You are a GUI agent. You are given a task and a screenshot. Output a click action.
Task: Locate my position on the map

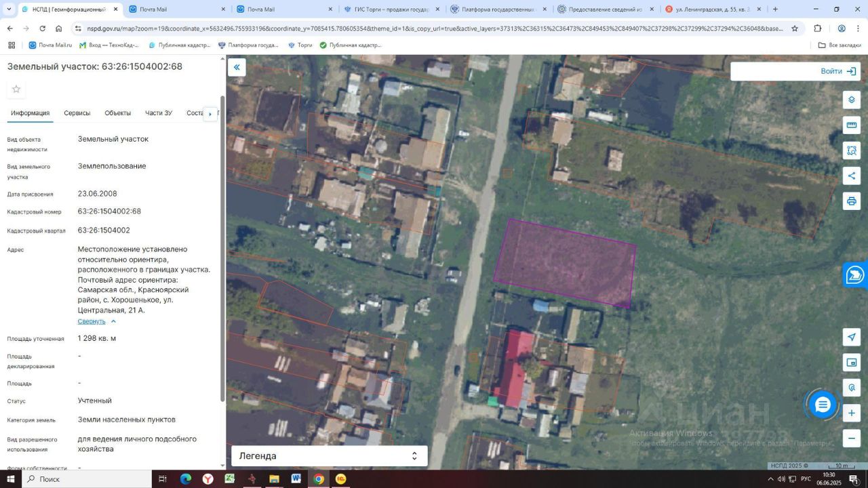pyautogui.click(x=852, y=338)
